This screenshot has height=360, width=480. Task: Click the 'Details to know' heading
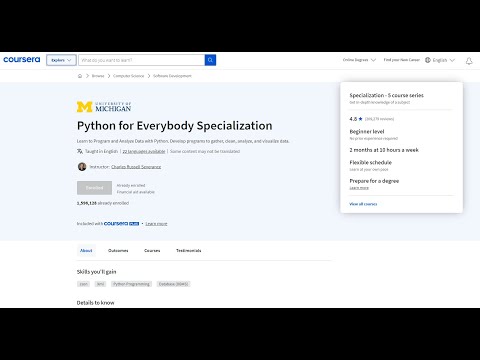point(96,303)
